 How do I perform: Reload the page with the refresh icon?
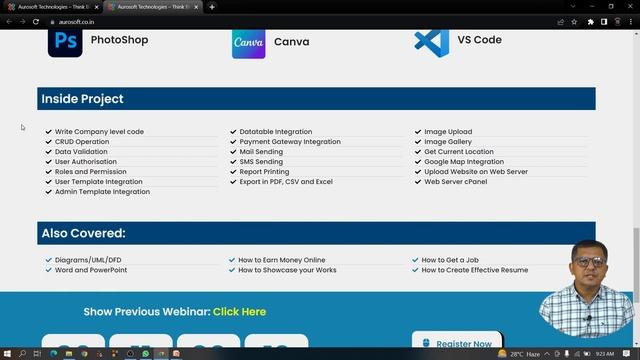coord(36,22)
